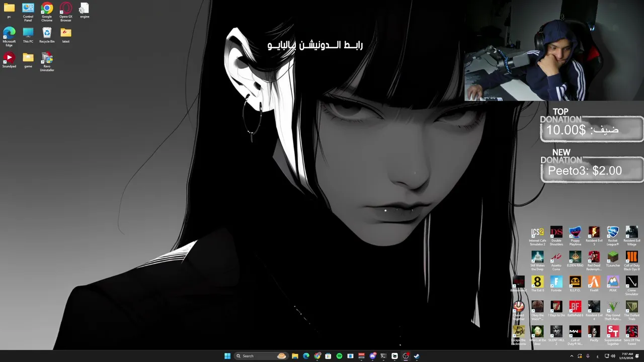
Task: Select the This PC desktop icon
Action: click(x=28, y=35)
